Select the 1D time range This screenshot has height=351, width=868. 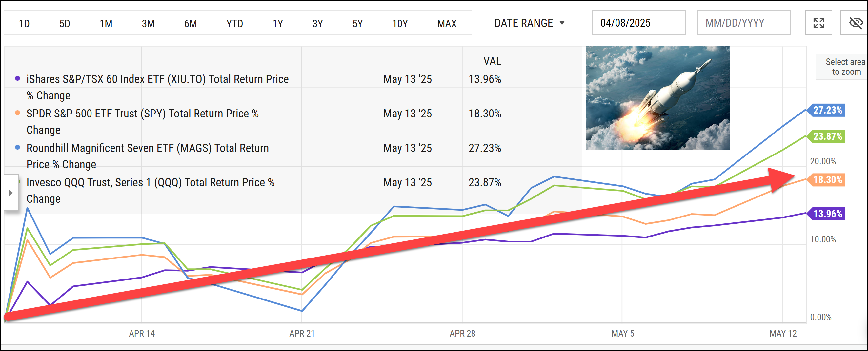24,23
